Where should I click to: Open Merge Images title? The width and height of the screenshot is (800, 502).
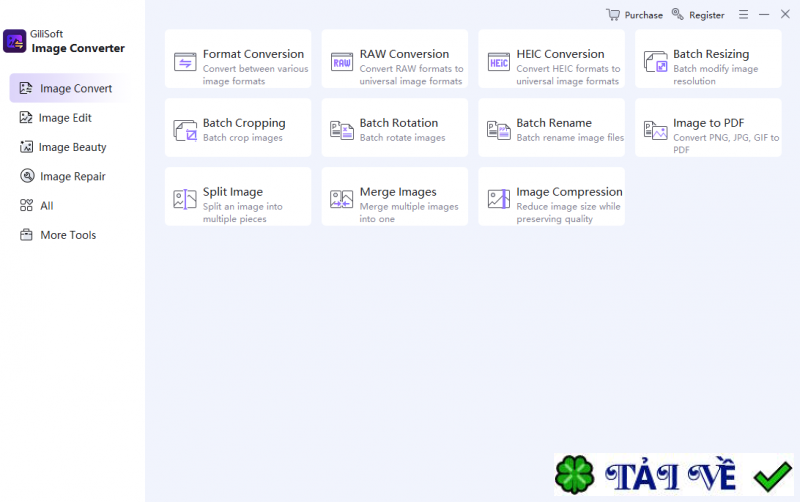tap(398, 192)
